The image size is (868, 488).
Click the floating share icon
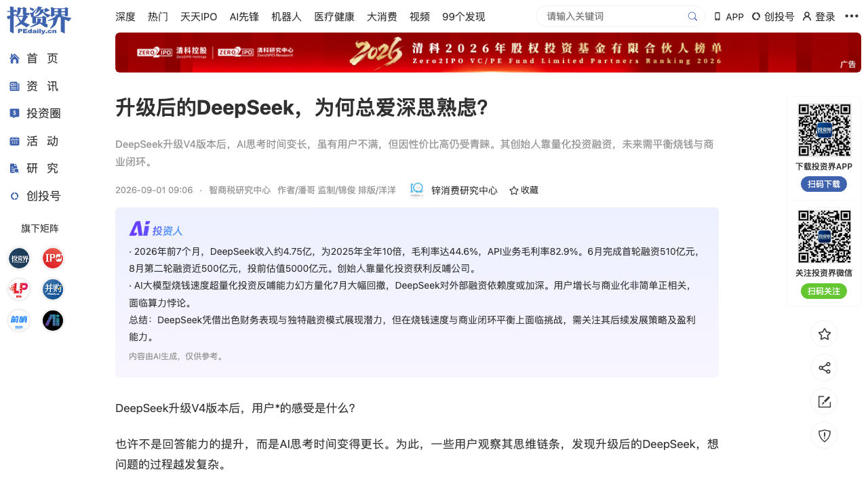pos(824,367)
